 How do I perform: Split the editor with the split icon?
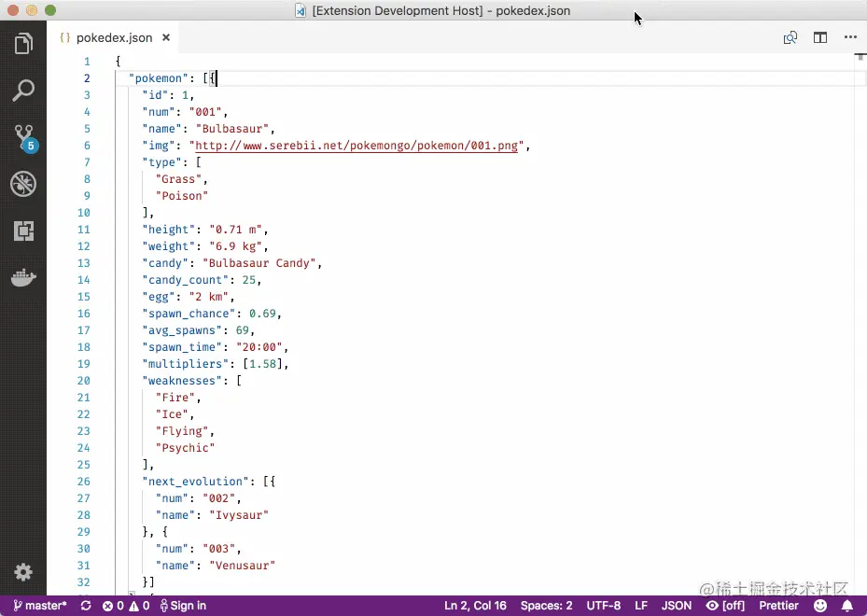click(820, 37)
